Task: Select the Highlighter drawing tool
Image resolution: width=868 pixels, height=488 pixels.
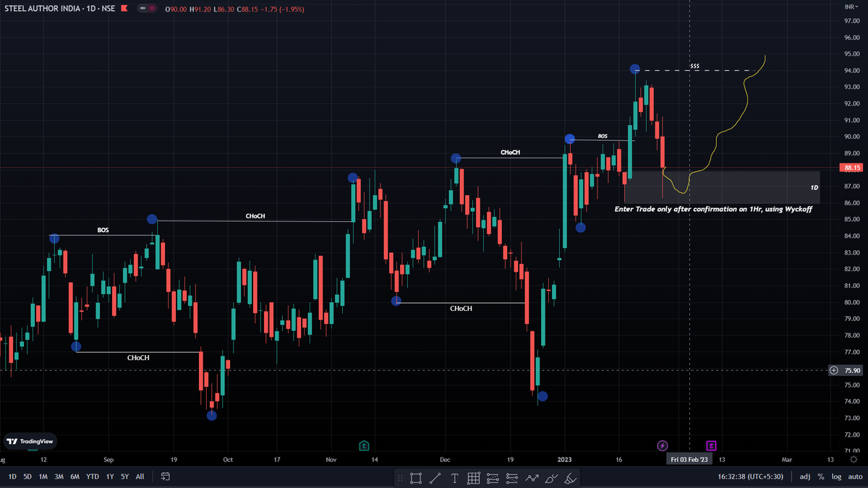Action: [x=570, y=478]
